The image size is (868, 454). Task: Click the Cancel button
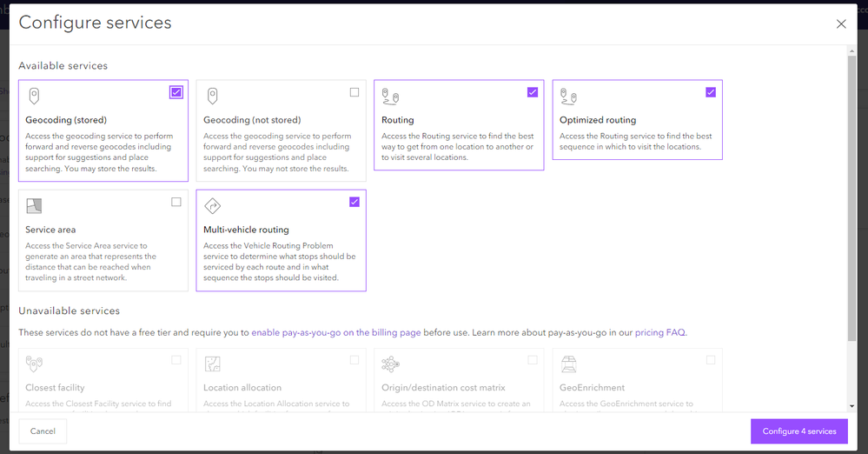pos(43,431)
